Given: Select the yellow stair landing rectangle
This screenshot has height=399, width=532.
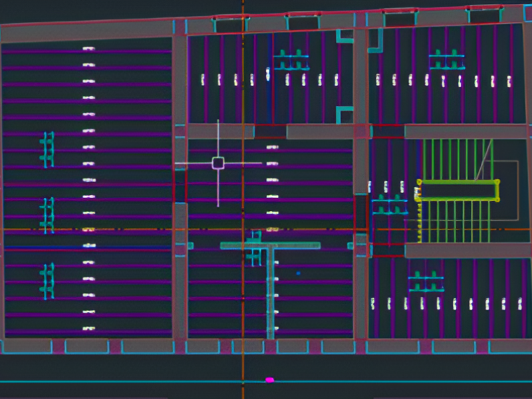Looking at the screenshot, I should [x=458, y=190].
